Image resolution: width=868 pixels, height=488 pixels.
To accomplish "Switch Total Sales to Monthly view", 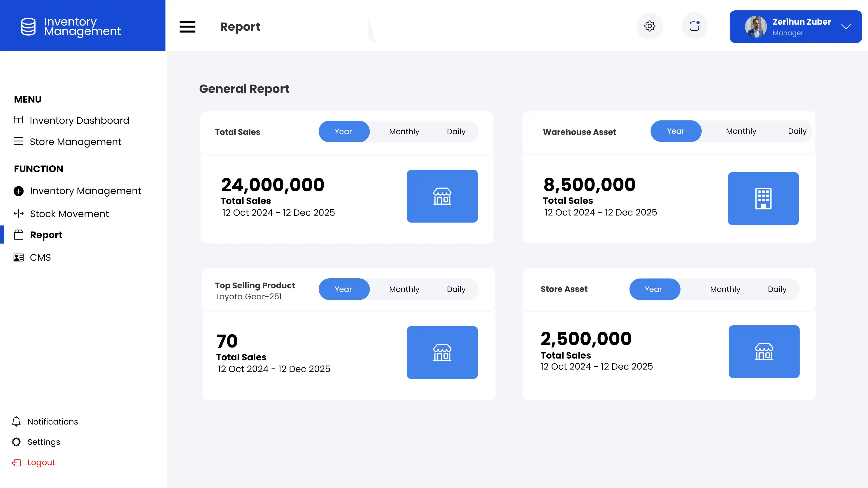I will 404,131.
